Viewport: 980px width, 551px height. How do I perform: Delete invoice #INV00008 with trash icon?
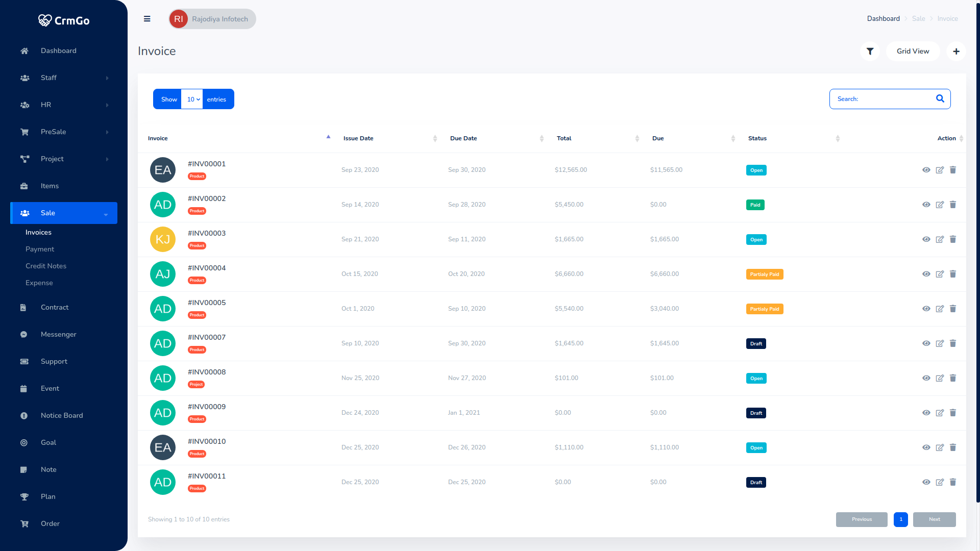coord(952,378)
